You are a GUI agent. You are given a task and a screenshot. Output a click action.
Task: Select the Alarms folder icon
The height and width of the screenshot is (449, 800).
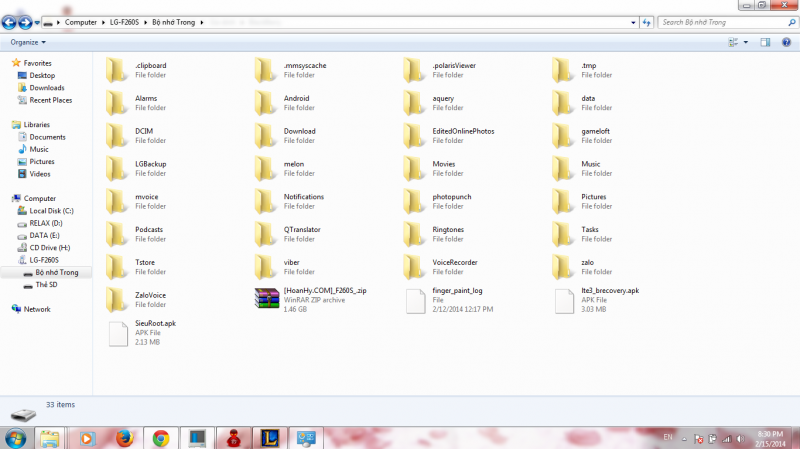[x=116, y=103]
